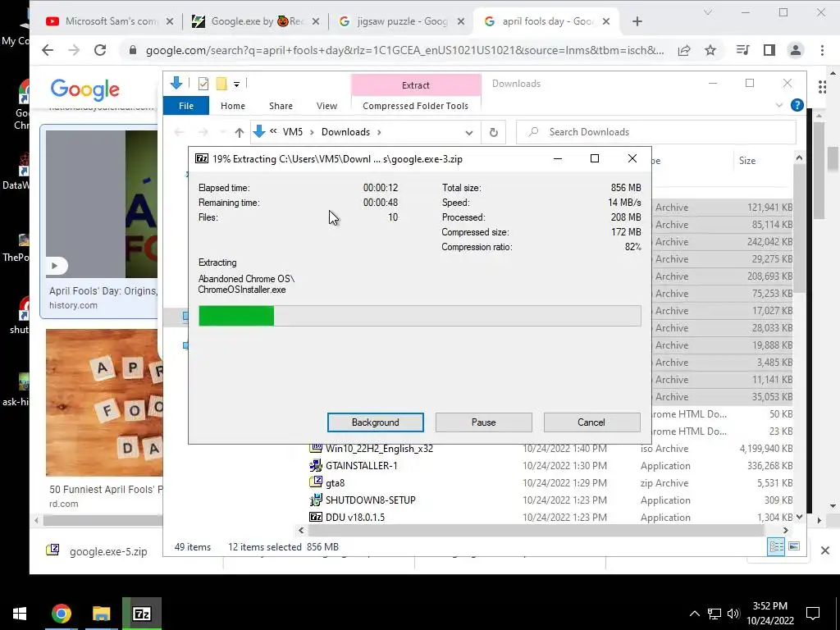Show hidden system tray icons
Screen dimensions: 840x630
pyautogui.click(x=694, y=614)
